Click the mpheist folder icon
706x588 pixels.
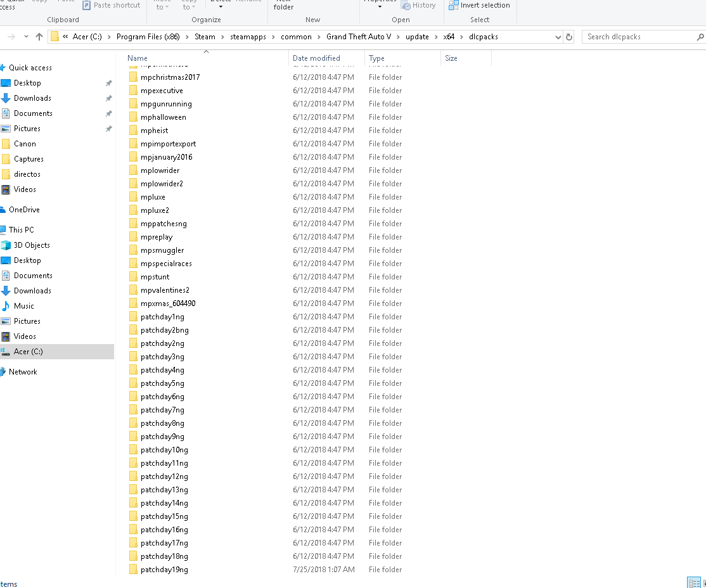[133, 130]
